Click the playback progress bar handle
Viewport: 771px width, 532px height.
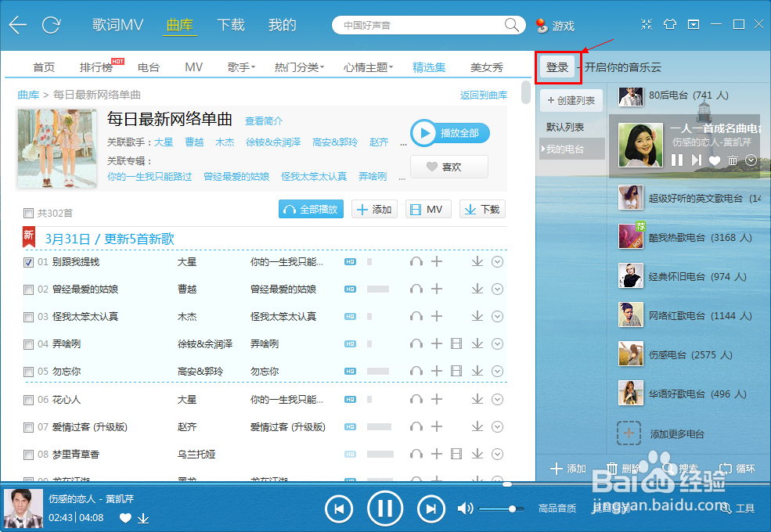pyautogui.click(x=507, y=483)
